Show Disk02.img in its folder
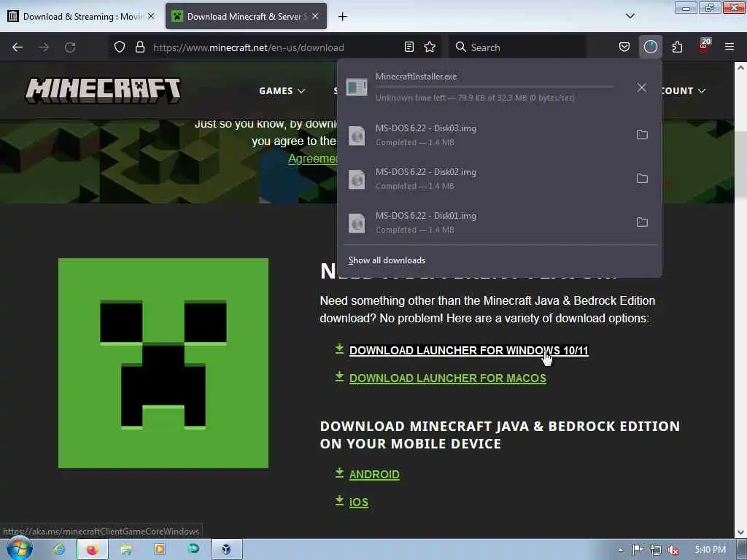This screenshot has height=560, width=747. pos(642,179)
